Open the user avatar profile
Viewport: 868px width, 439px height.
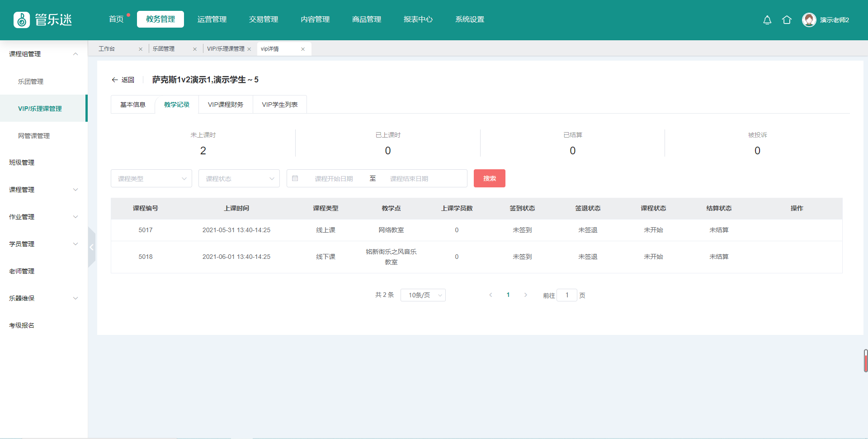[809, 20]
